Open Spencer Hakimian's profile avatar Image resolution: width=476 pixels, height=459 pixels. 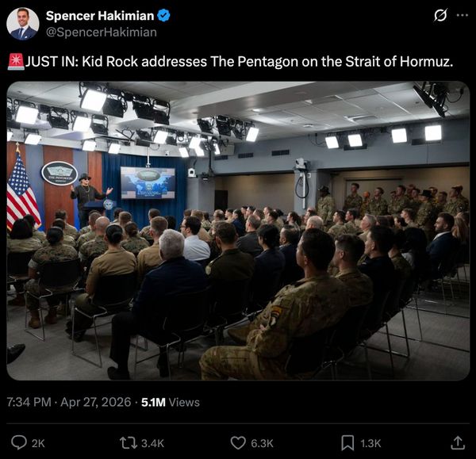click(x=23, y=24)
